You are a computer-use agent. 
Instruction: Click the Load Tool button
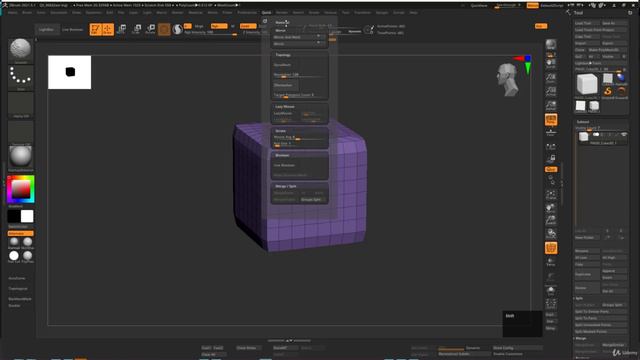click(587, 23)
